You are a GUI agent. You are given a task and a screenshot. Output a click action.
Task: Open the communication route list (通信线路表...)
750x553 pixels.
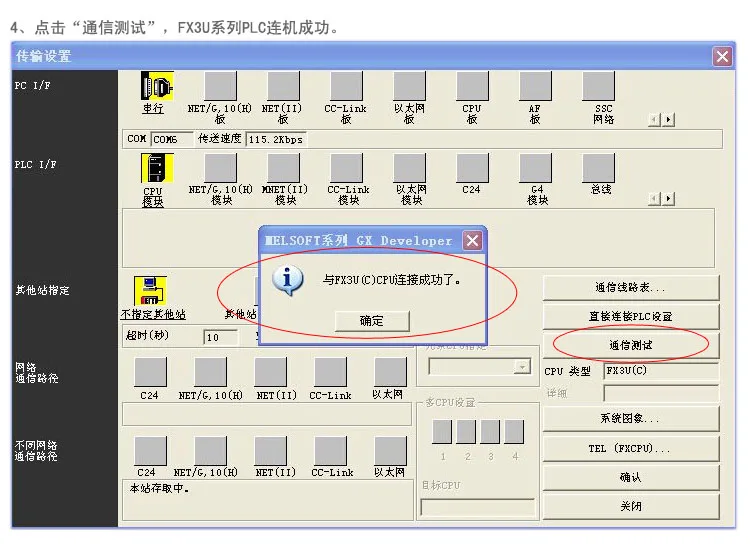(630, 288)
